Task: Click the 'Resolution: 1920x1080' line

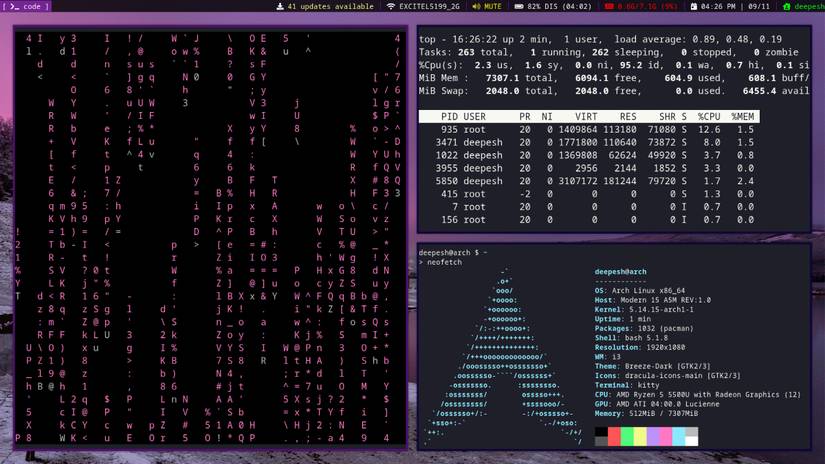Action: (x=640, y=347)
